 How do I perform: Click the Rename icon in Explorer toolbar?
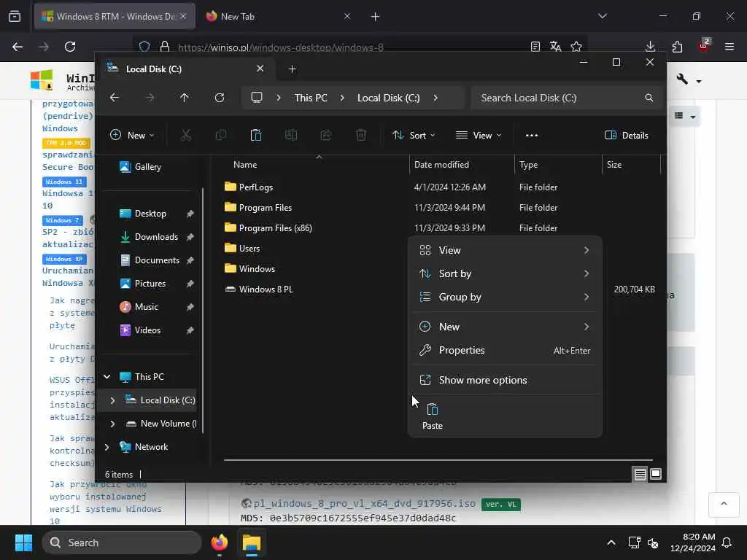click(x=290, y=135)
